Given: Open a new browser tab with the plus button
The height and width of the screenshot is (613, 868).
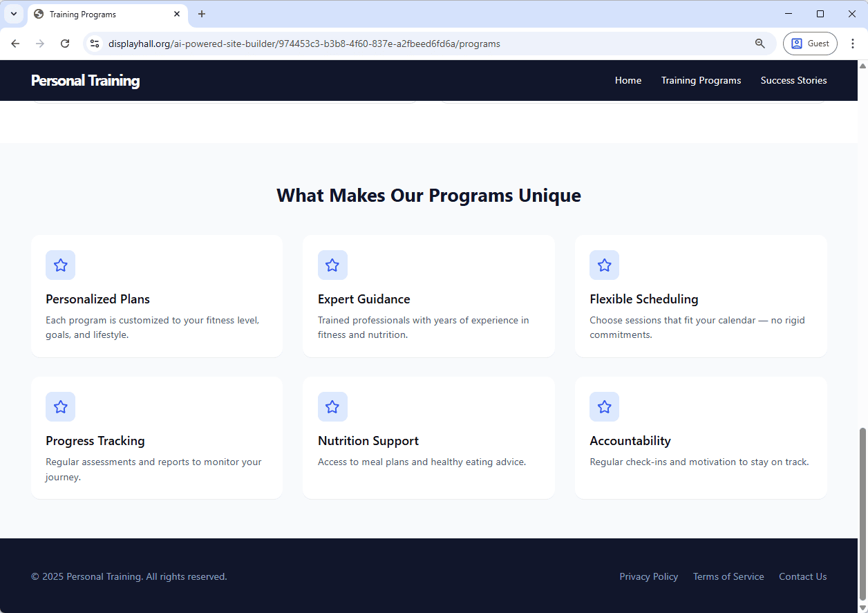Looking at the screenshot, I should pos(202,14).
